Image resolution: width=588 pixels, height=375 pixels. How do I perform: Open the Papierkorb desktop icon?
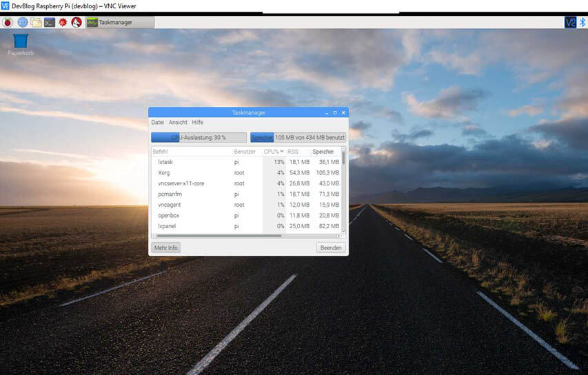click(x=21, y=42)
